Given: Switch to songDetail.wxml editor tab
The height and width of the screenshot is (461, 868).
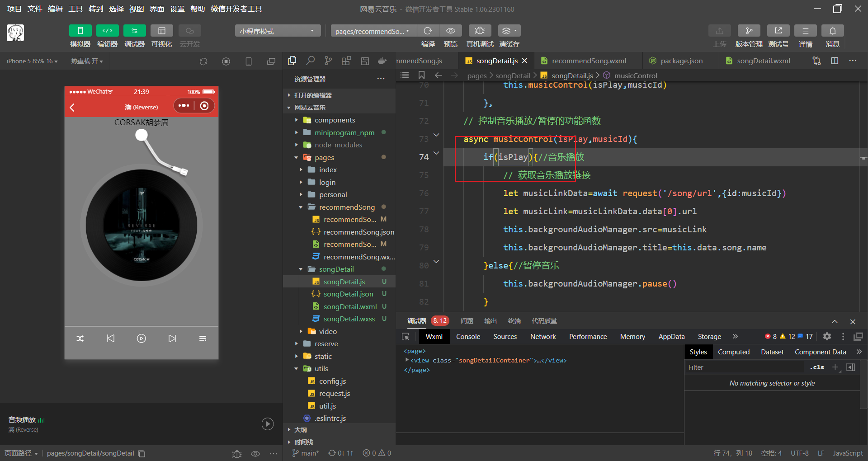Looking at the screenshot, I should click(763, 61).
